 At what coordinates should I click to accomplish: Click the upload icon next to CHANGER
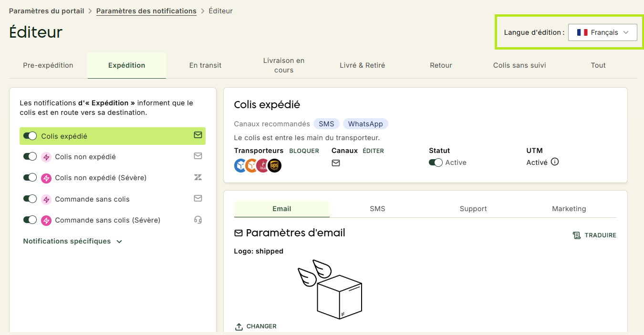pyautogui.click(x=239, y=327)
